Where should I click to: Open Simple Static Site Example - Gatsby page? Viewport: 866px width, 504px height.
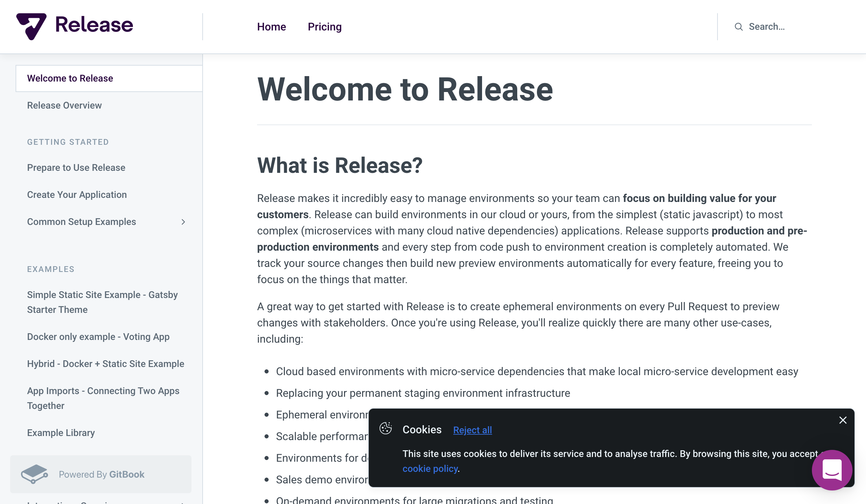102,302
